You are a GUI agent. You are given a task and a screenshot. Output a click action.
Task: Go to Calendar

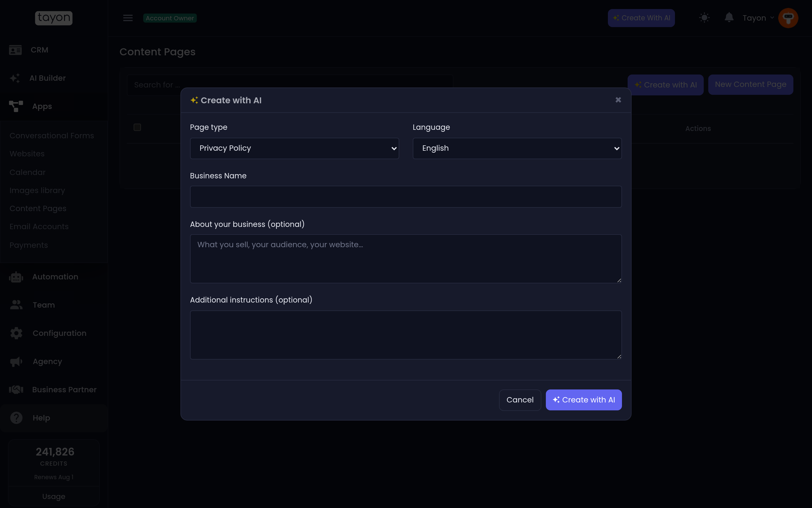point(27,172)
